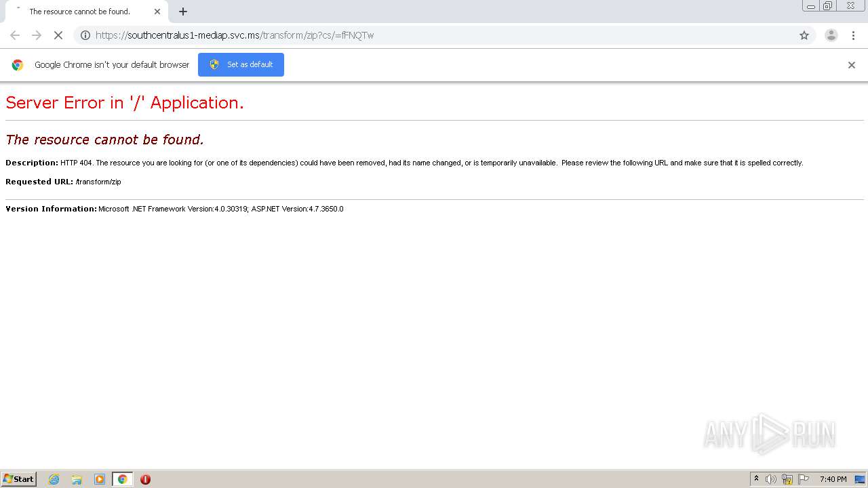Image resolution: width=868 pixels, height=488 pixels.
Task: Click the Chrome logo in the infobar
Action: click(x=18, y=65)
